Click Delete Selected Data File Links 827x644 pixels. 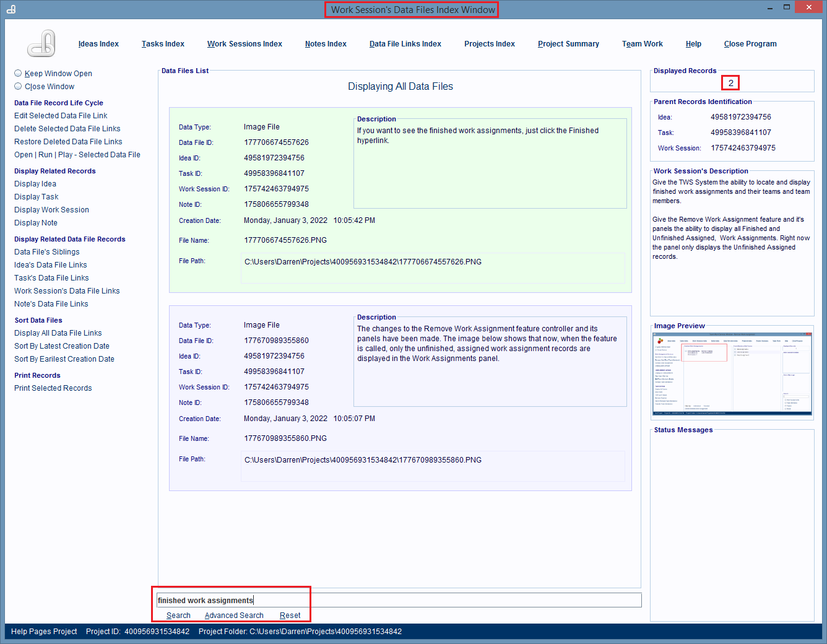(x=67, y=129)
